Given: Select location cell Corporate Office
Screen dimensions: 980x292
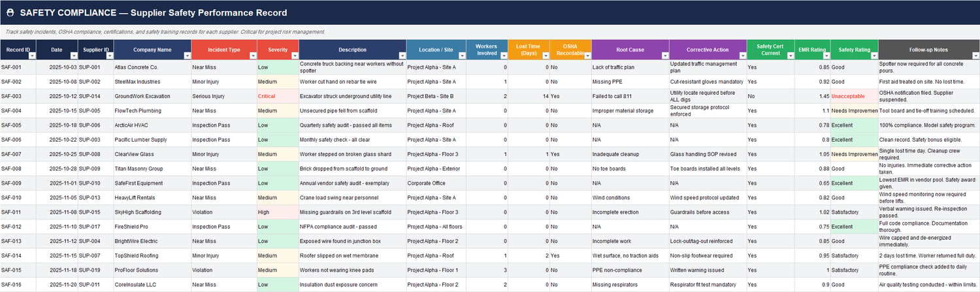Looking at the screenshot, I should point(436,184).
